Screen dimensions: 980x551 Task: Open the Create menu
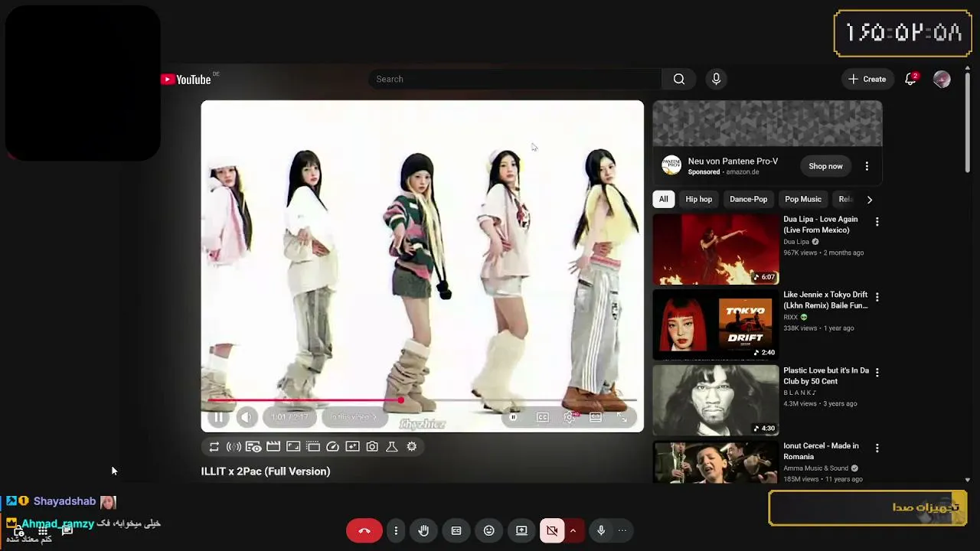pyautogui.click(x=867, y=79)
